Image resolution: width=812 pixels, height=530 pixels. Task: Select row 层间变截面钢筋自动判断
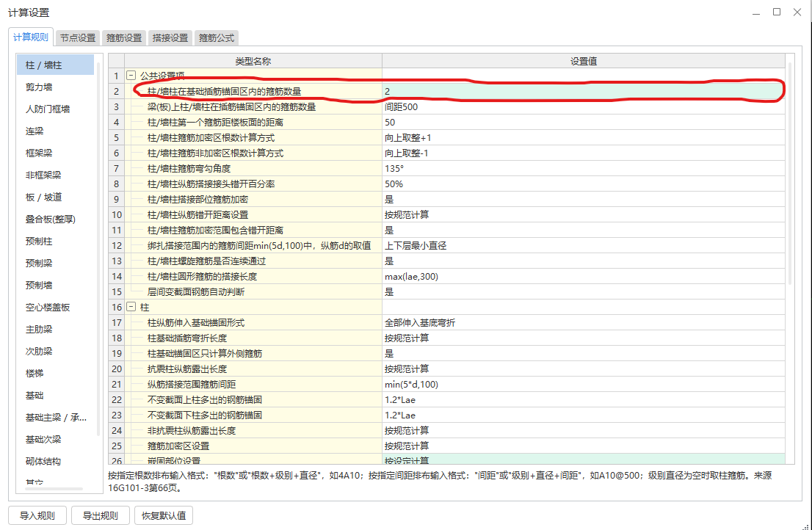[x=446, y=292]
